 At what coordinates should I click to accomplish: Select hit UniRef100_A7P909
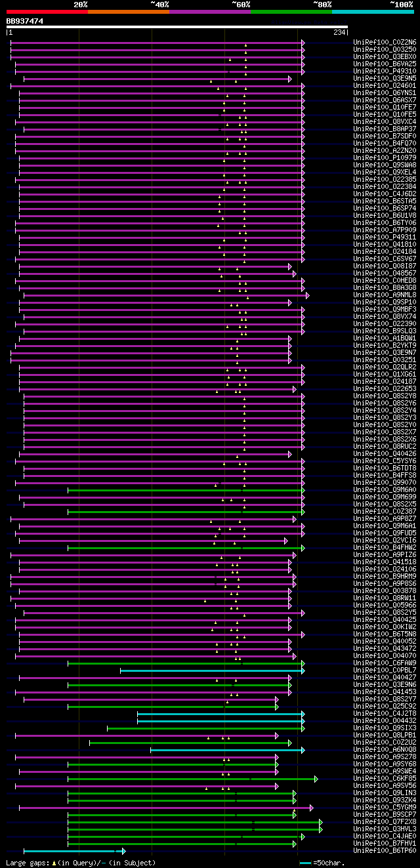(385, 230)
